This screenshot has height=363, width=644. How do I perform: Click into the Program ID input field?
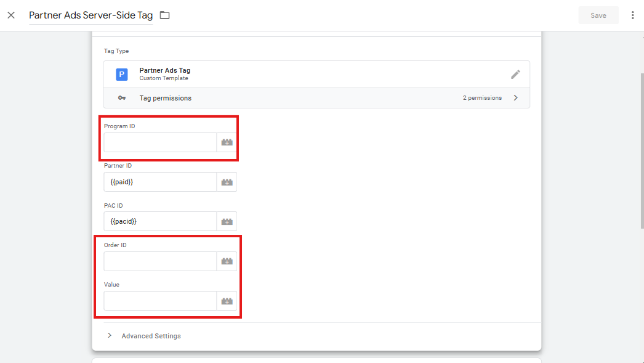tap(160, 142)
